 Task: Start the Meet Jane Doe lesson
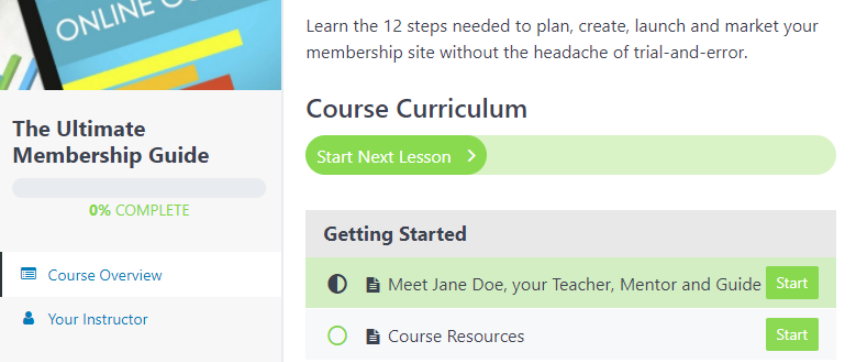(792, 283)
